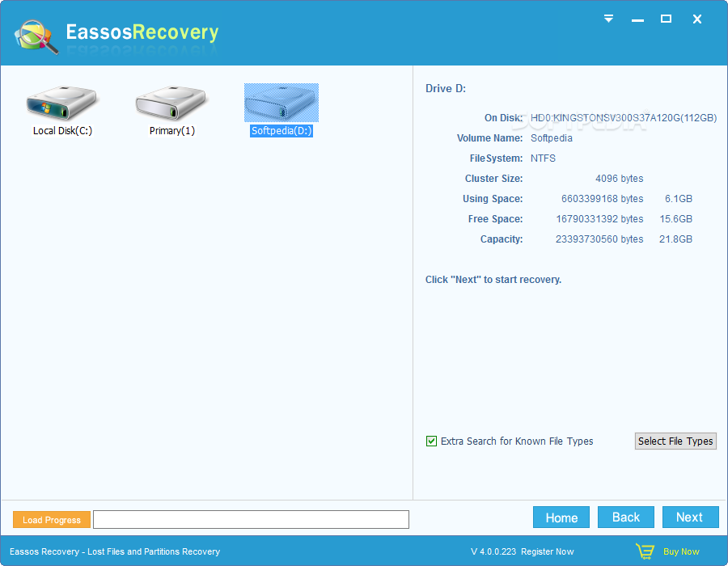Click the Drive D: heading

pos(446,89)
